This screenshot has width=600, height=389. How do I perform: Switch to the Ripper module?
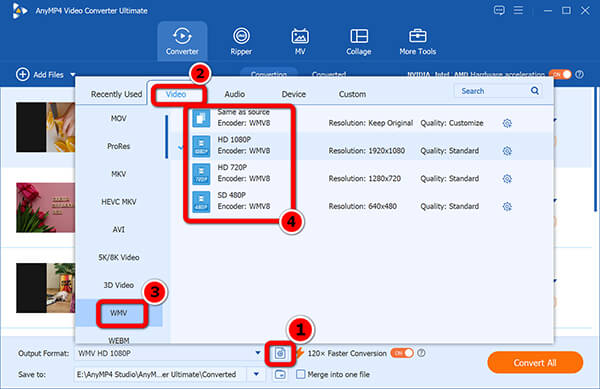click(241, 41)
